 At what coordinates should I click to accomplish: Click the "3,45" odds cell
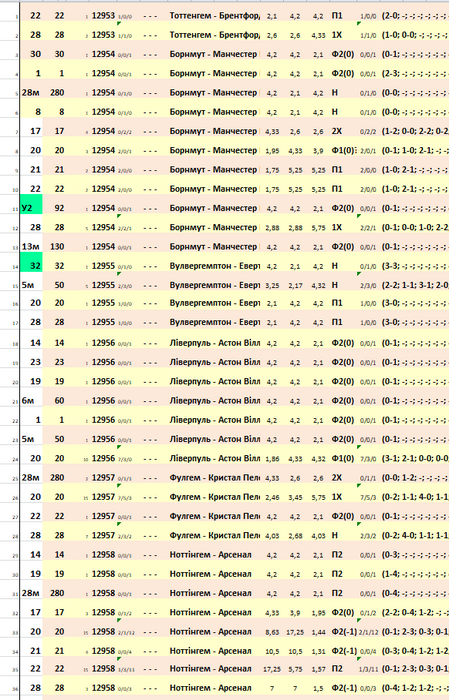(295, 497)
